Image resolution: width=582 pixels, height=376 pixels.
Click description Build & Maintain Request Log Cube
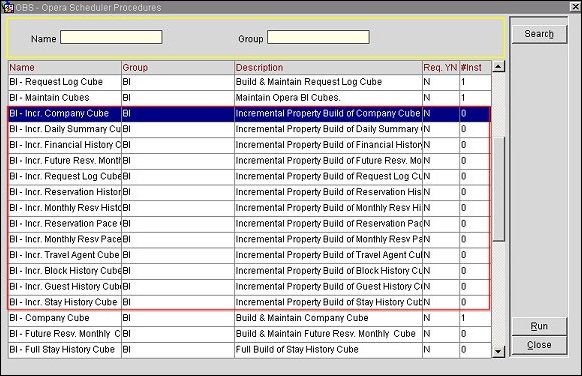click(309, 82)
